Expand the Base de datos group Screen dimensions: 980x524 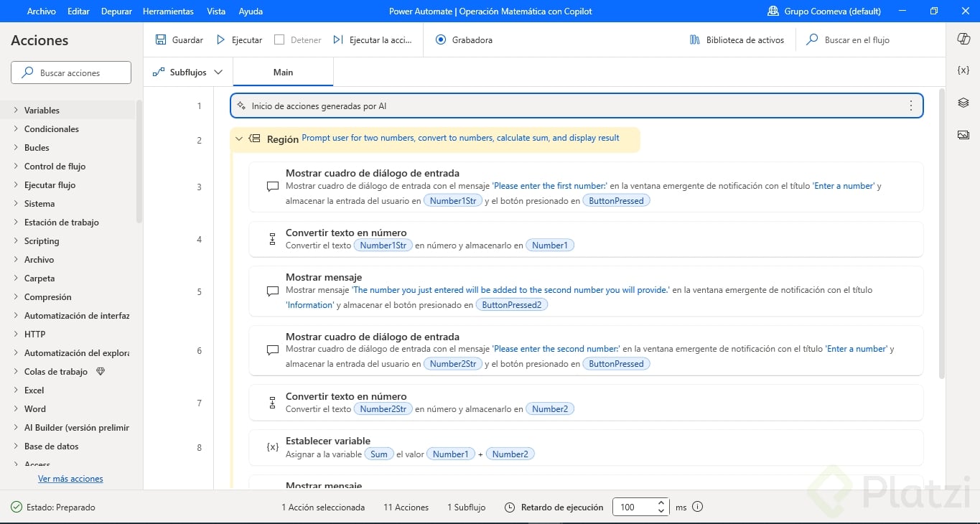(x=16, y=446)
